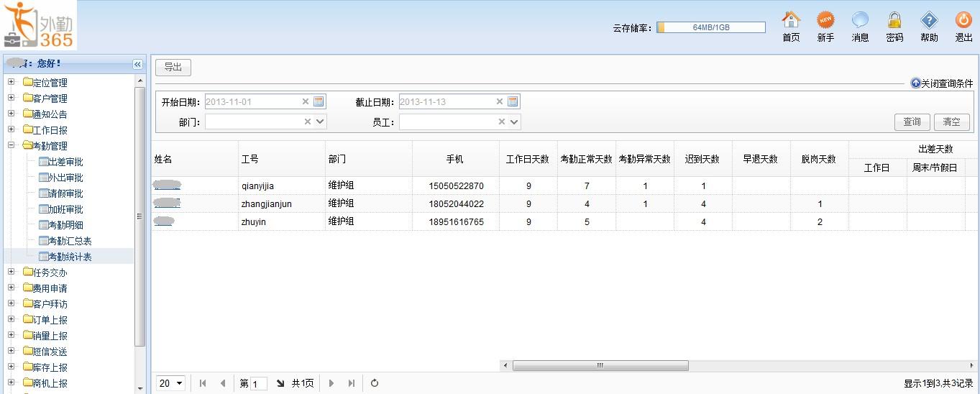Click the 关闭查询条件 link
Viewport: 980px width, 394px height.
click(x=947, y=83)
